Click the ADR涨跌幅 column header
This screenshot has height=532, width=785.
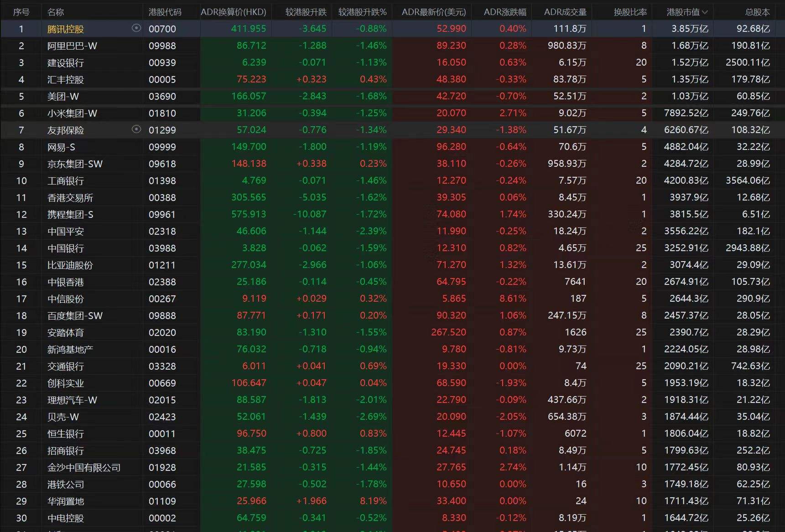pyautogui.click(x=504, y=12)
